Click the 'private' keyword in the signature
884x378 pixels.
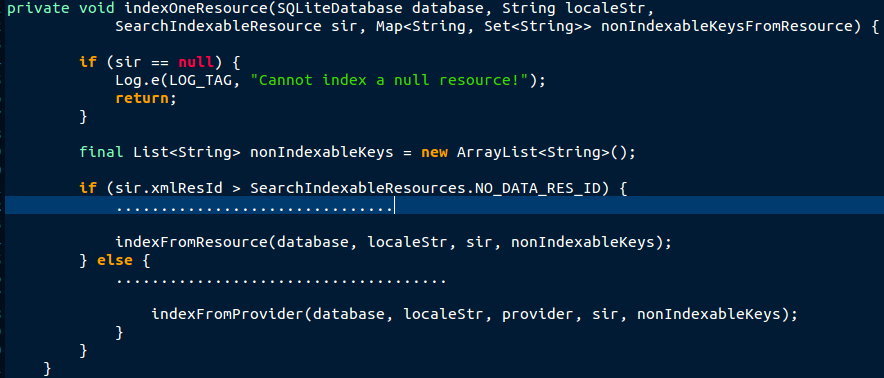(x=38, y=8)
